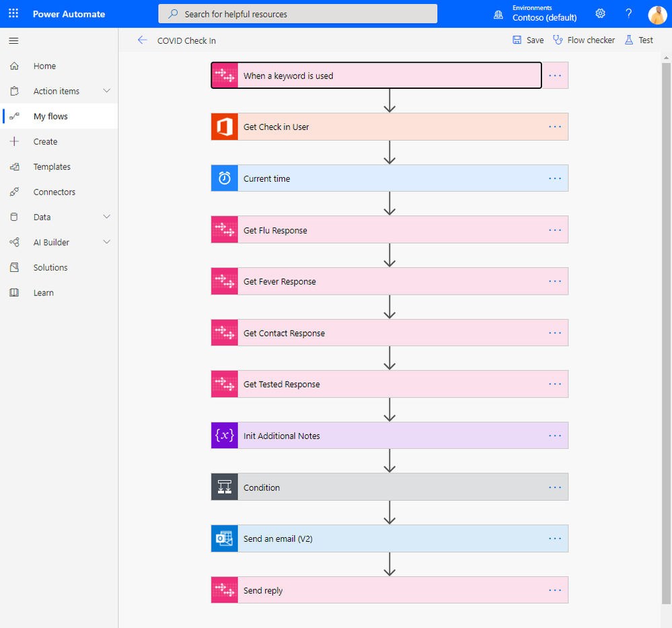
Task: Click the Get Check in User Office icon
Action: coord(225,127)
